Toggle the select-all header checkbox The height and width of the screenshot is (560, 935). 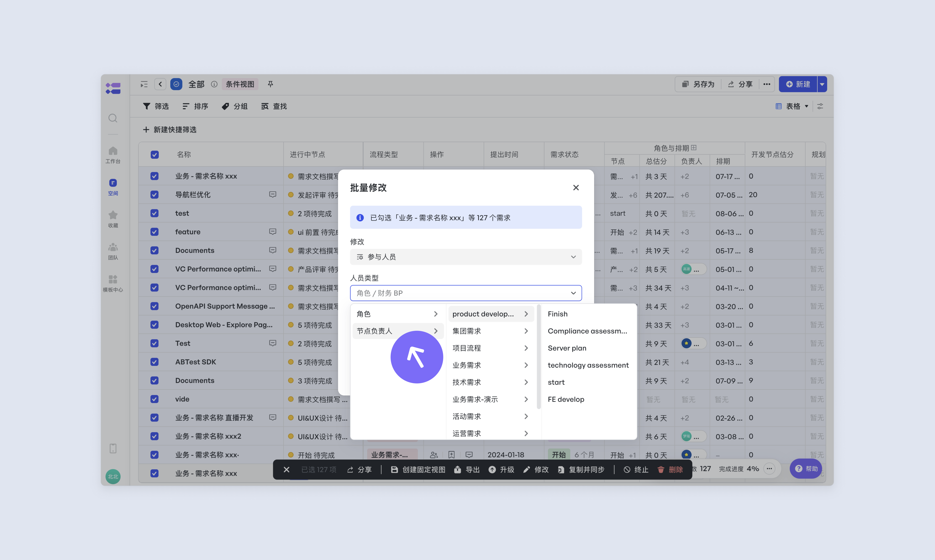[155, 155]
